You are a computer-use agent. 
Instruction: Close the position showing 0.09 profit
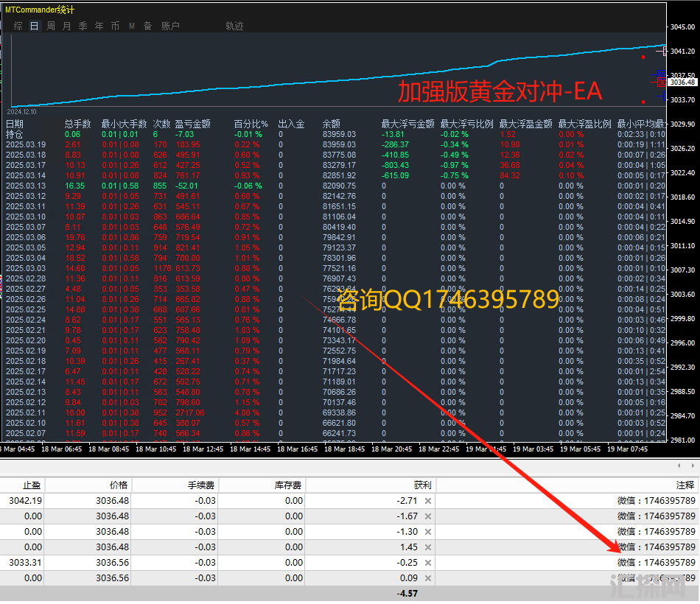(428, 578)
